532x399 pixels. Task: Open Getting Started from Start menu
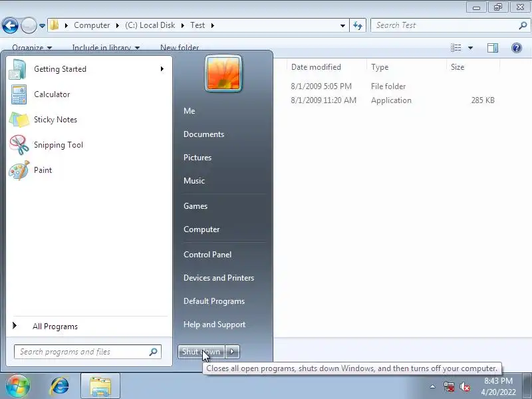click(89, 69)
